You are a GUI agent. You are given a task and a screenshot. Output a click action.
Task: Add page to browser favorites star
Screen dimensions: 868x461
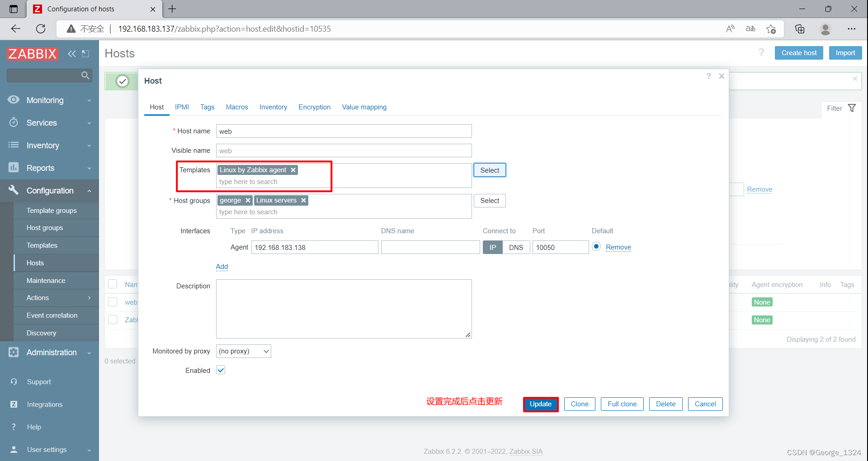[771, 29]
